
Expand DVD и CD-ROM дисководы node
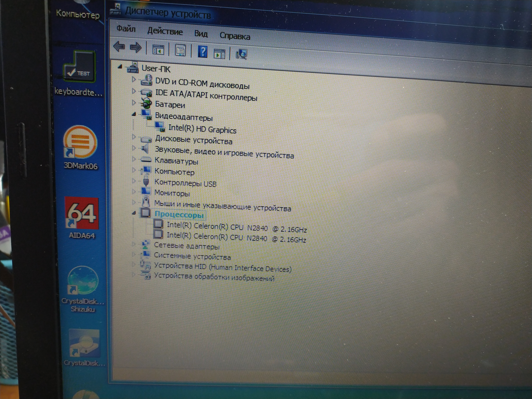pos(134,79)
